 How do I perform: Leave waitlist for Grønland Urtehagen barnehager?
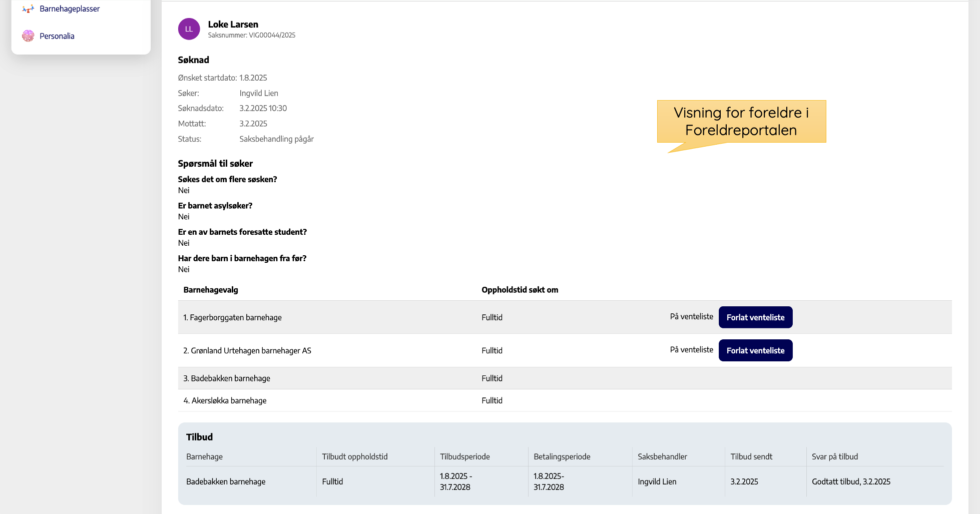coord(755,350)
